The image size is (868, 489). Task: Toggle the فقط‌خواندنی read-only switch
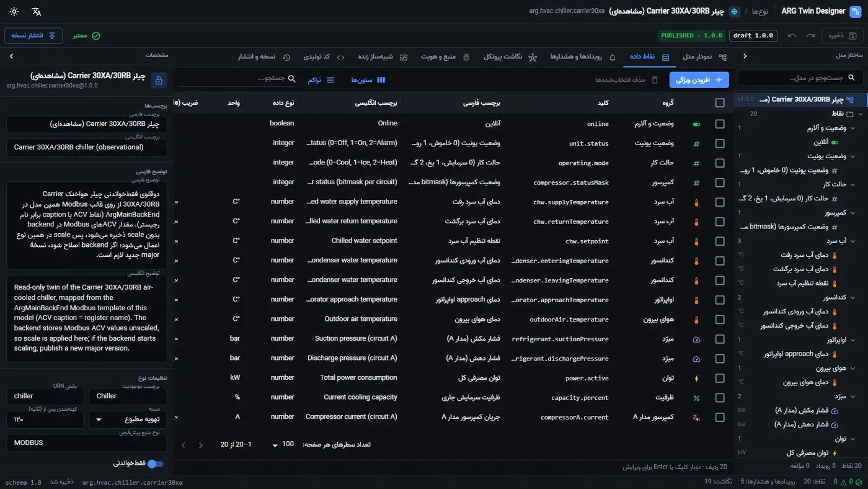(x=155, y=464)
